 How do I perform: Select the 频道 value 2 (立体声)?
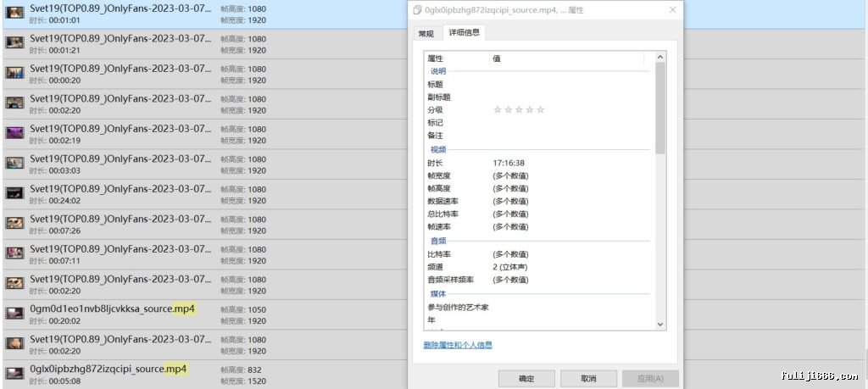(509, 267)
